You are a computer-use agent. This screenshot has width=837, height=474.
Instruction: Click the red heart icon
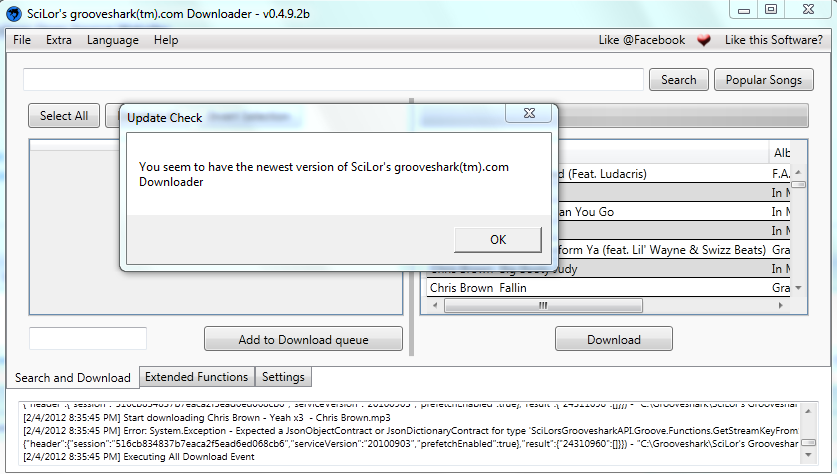pos(704,40)
